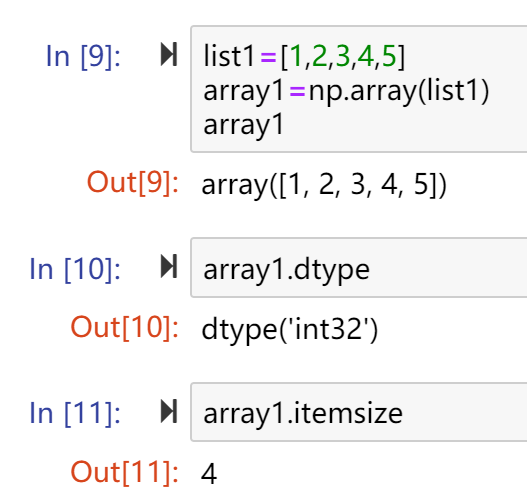Click the word itemsize in cell 11

pos(348,413)
